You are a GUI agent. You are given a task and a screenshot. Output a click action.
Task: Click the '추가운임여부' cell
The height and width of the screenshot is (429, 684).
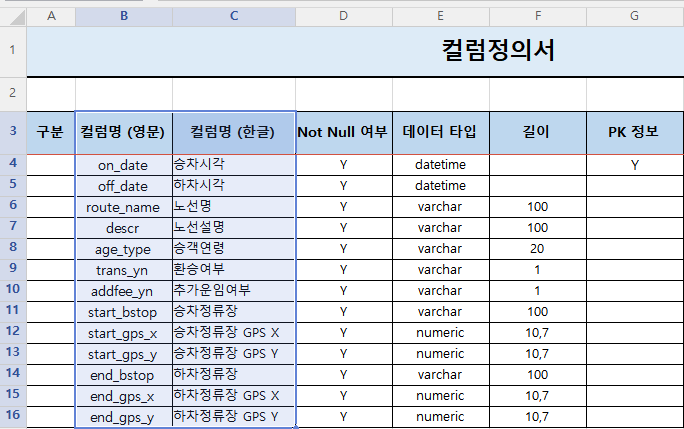click(234, 291)
